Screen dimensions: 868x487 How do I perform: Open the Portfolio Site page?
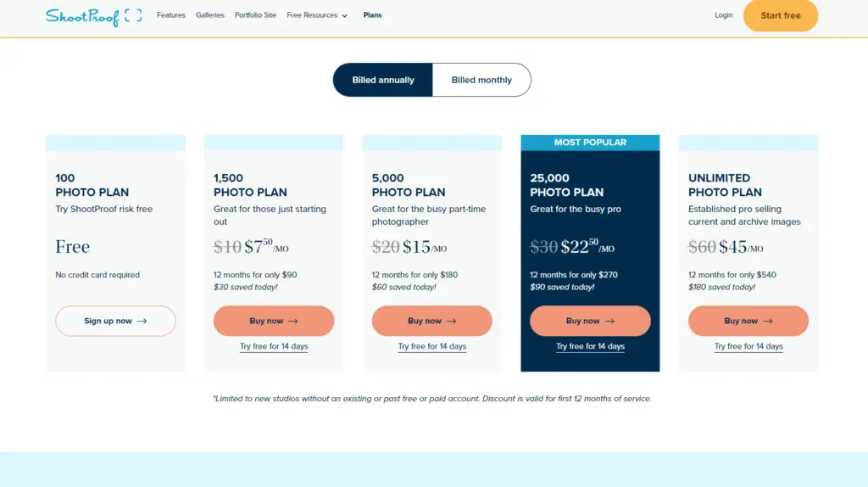[x=255, y=15]
